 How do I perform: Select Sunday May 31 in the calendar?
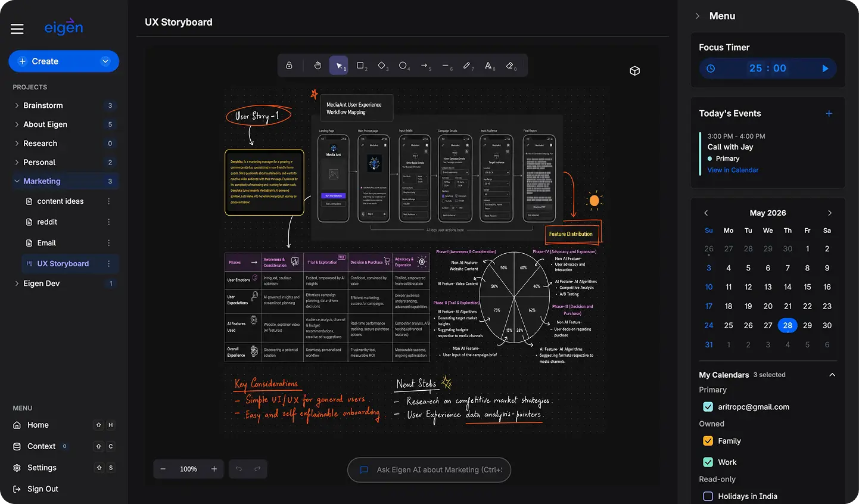coord(709,345)
